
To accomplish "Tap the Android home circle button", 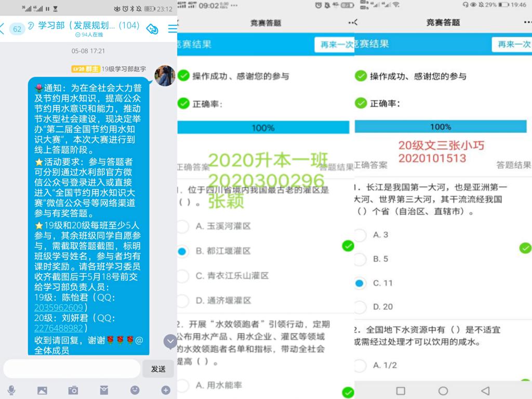I will [x=443, y=391].
